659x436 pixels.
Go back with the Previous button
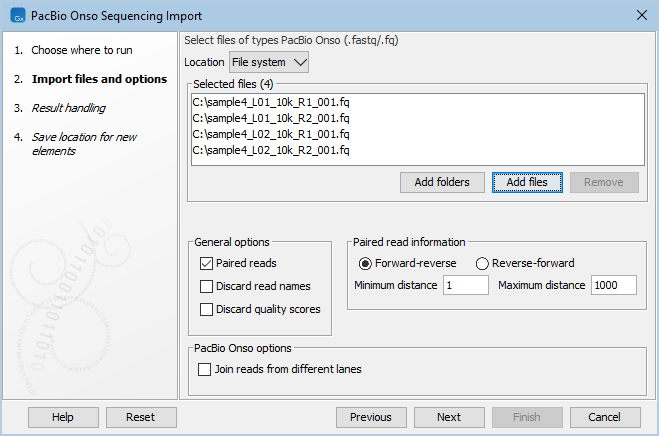tap(370, 417)
